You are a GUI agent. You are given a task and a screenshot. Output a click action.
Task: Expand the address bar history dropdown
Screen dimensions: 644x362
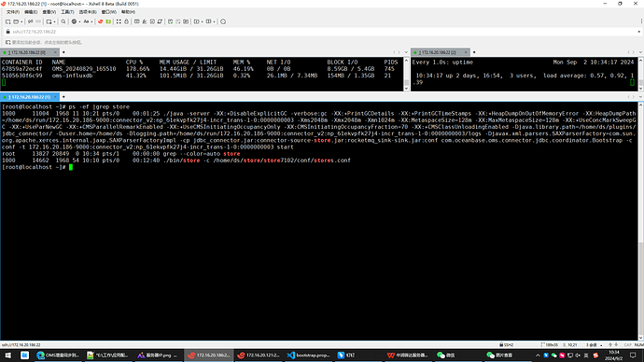pos(639,32)
